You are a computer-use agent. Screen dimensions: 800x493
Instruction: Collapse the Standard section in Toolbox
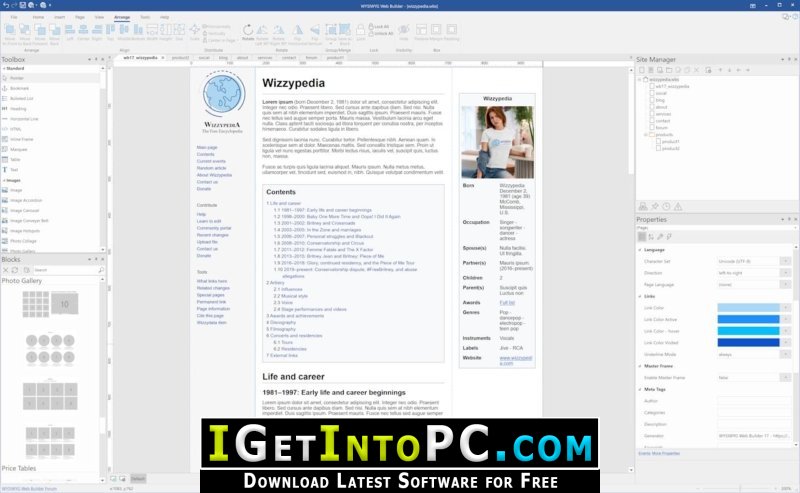click(4, 68)
